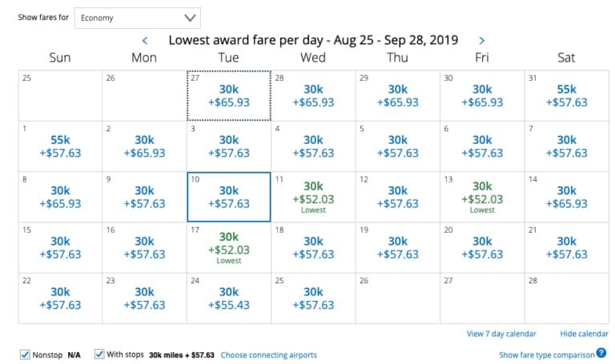
Task: Select August 31 fare 55k +$57.63
Action: [567, 96]
